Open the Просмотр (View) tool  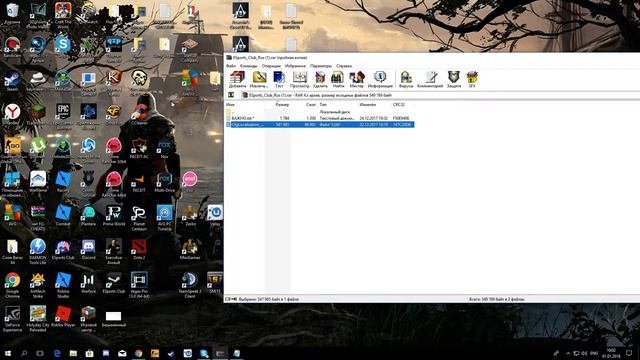coord(300,79)
